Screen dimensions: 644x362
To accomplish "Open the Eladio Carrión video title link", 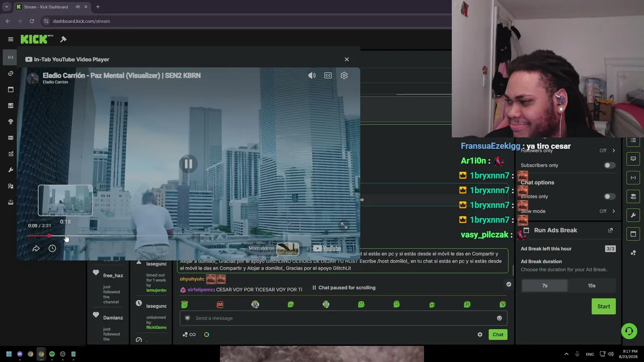I will [x=122, y=75].
